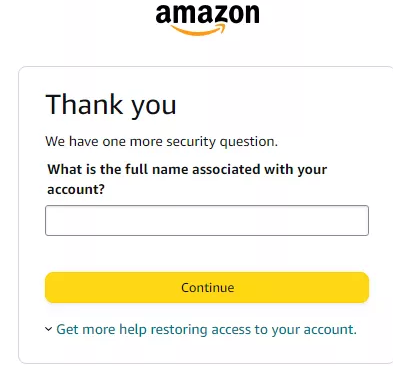The height and width of the screenshot is (366, 393).
Task: Click the empty text box above Continue
Action: [207, 221]
